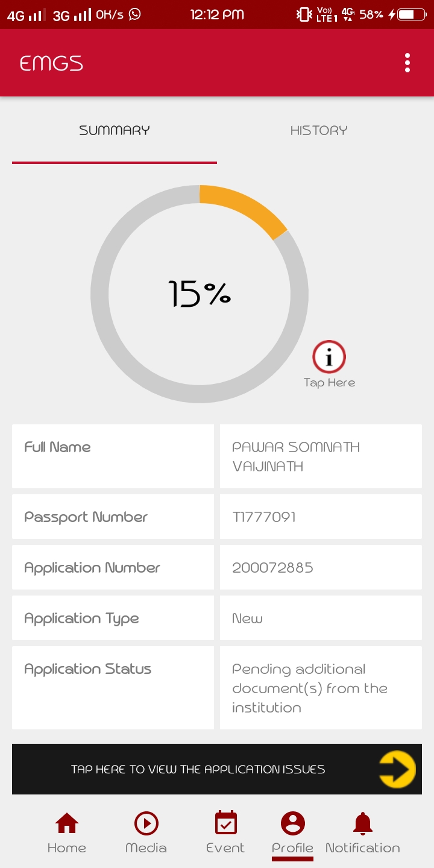Screen dimensions: 434x868
Task: Switch to the SUMMARY tab
Action: (x=114, y=130)
